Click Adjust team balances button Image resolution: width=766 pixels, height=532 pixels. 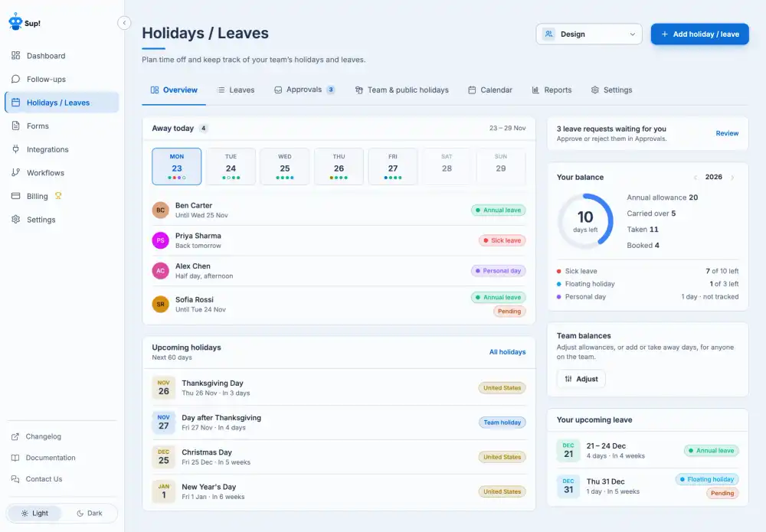(581, 379)
